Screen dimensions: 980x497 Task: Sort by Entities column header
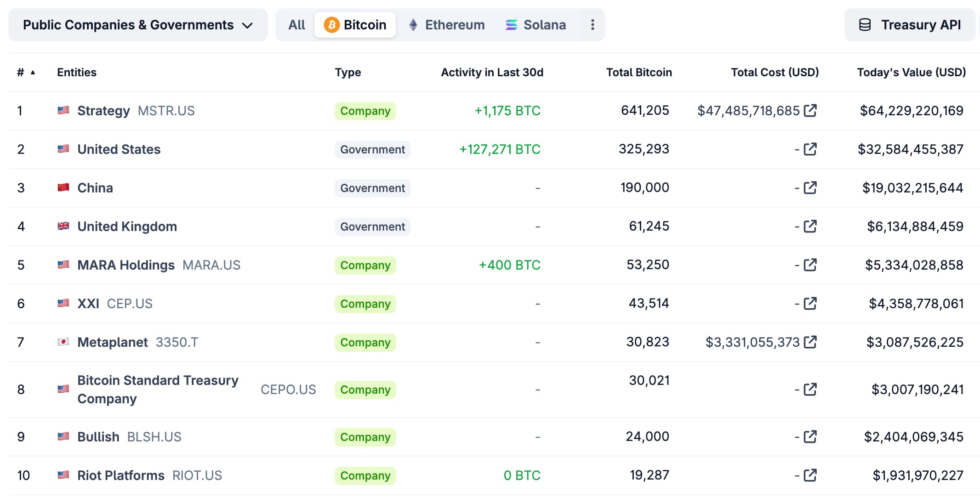tap(77, 72)
